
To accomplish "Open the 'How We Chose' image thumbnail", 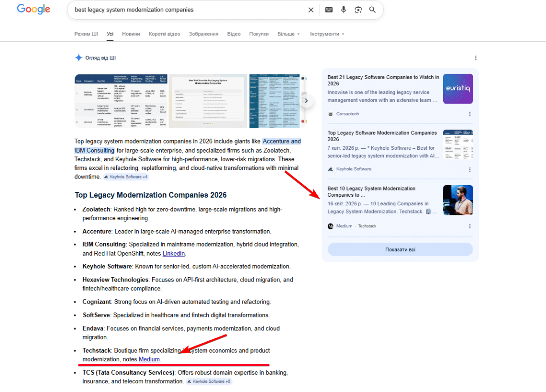I will click(x=208, y=101).
